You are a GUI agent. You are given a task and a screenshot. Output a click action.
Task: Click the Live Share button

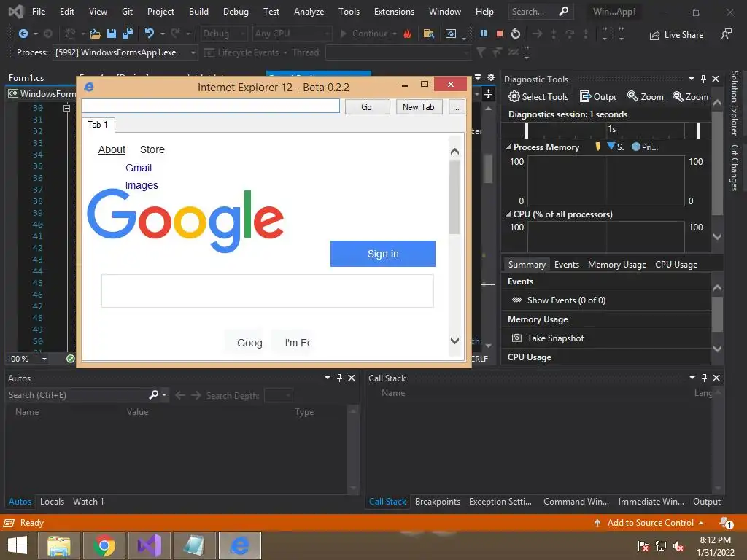point(676,35)
